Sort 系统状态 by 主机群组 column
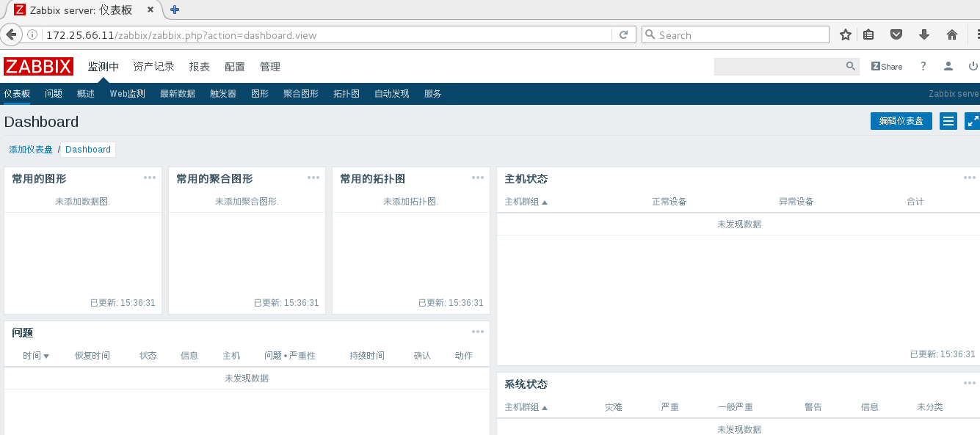The height and width of the screenshot is (435, 980). [526, 407]
